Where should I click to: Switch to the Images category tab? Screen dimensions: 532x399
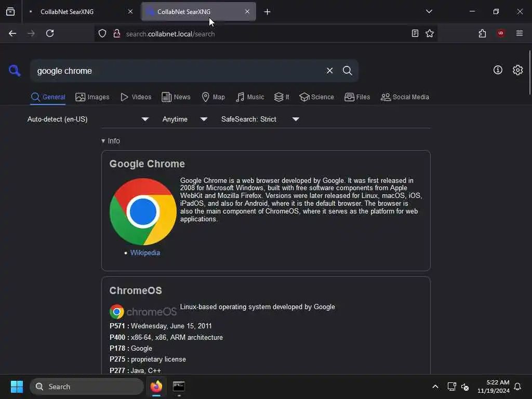(x=92, y=97)
